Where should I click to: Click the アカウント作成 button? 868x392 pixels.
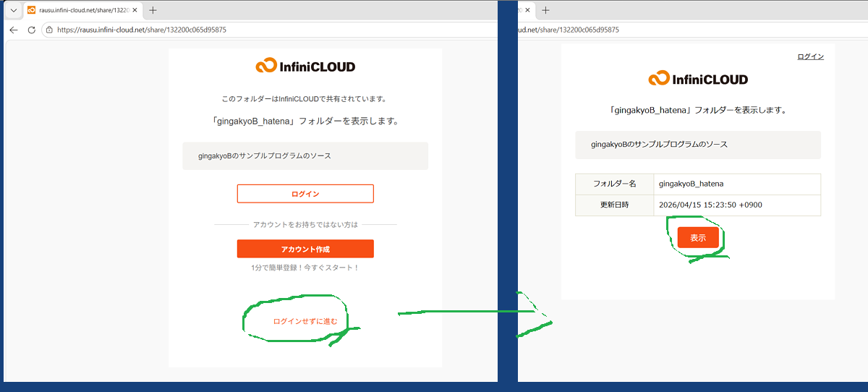pos(305,249)
